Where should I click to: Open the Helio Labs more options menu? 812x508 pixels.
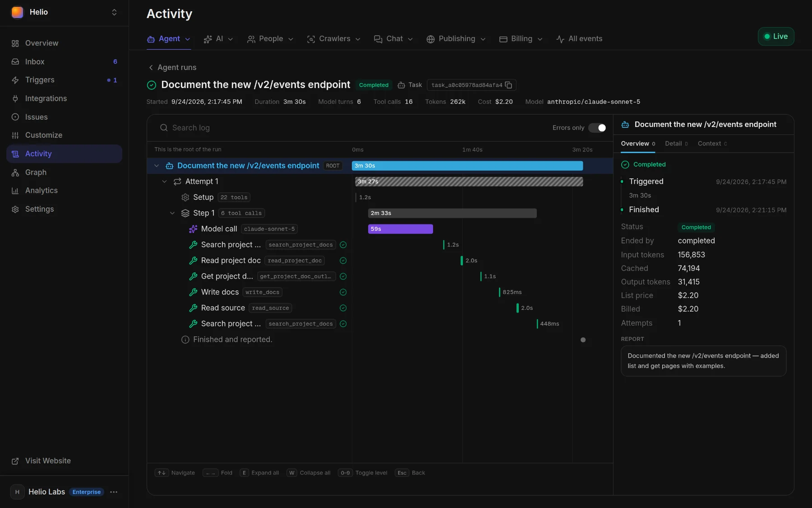[114, 492]
